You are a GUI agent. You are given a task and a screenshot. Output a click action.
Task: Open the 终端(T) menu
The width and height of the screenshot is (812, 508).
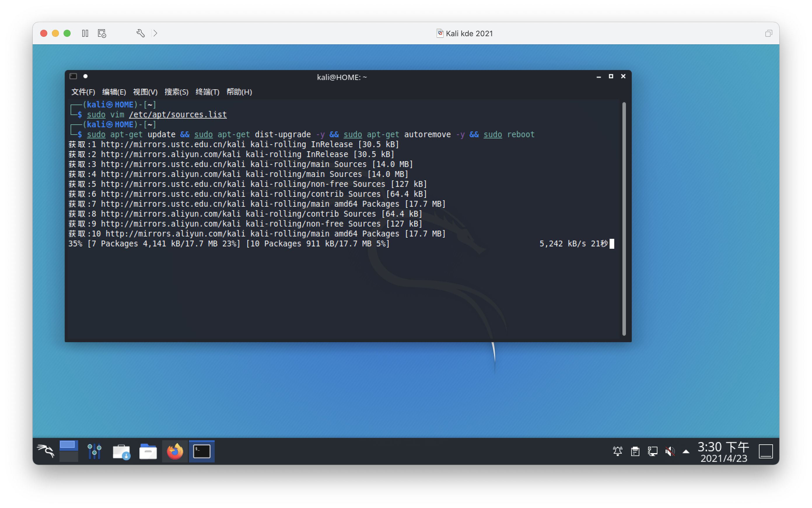click(207, 92)
